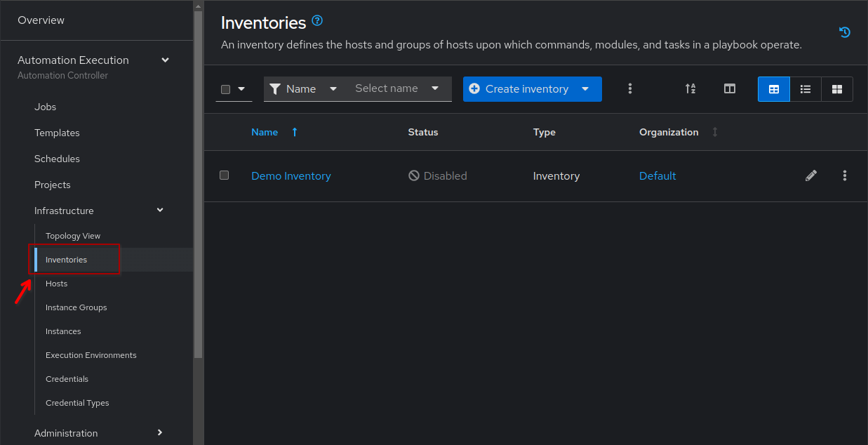The height and width of the screenshot is (445, 868).
Task: Click the Inventory type cell
Action: coord(556,176)
